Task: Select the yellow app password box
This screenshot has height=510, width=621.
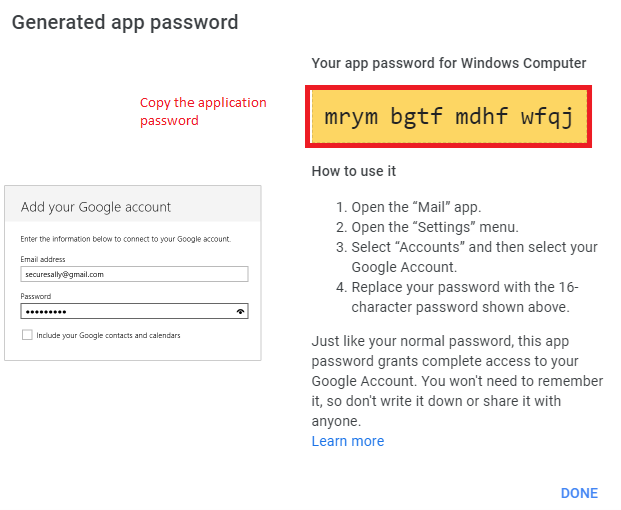Action: tap(449, 116)
